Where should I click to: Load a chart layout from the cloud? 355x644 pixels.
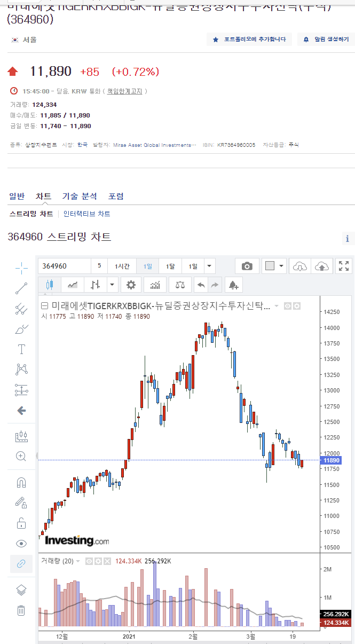click(x=301, y=266)
